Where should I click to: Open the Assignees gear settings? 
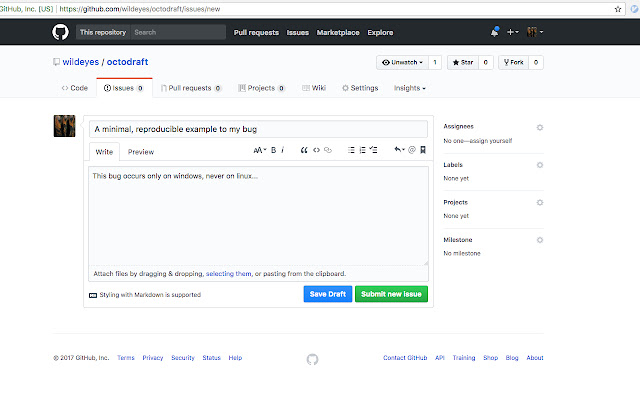pos(540,128)
